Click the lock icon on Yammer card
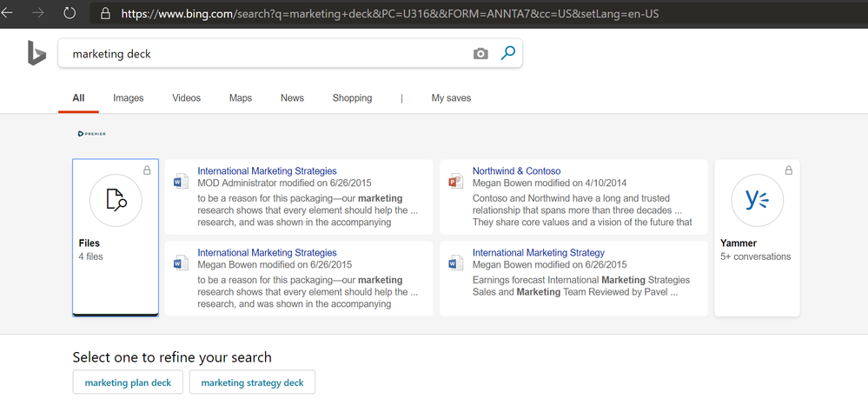The image size is (868, 406). (x=788, y=170)
